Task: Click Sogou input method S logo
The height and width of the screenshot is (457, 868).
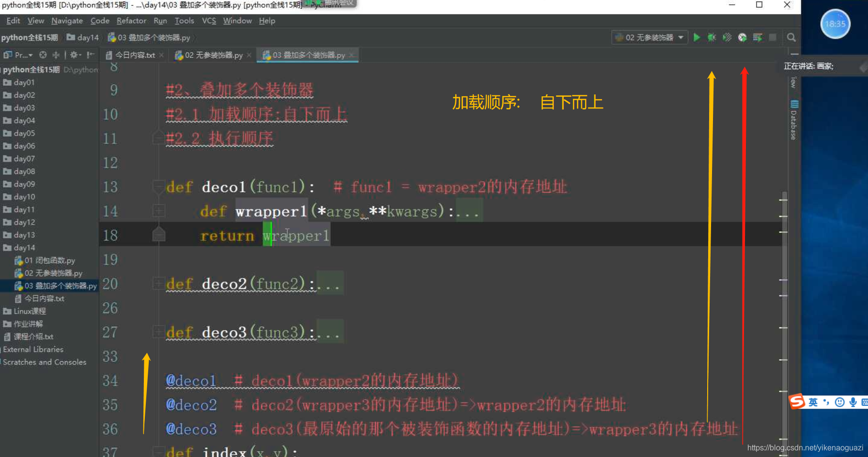Action: point(797,401)
